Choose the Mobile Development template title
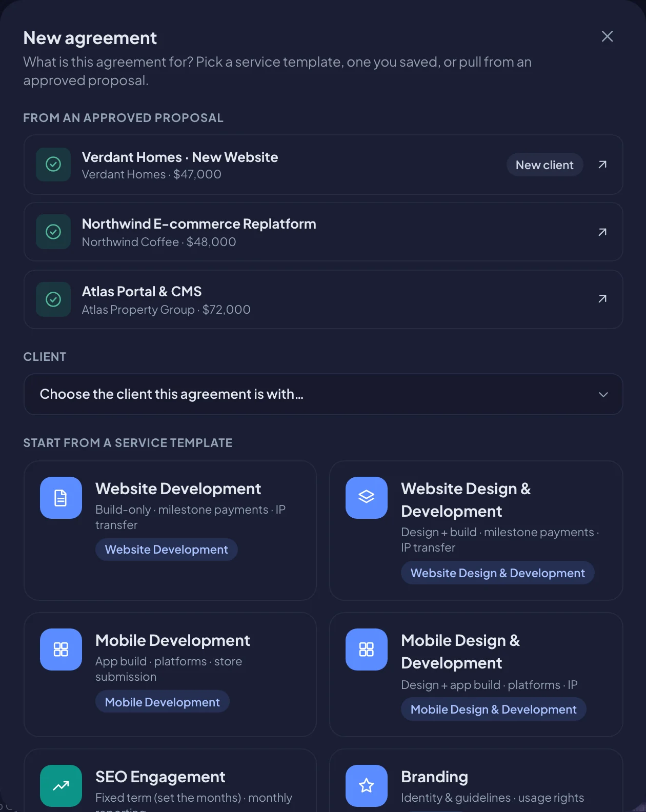646x812 pixels. (172, 640)
